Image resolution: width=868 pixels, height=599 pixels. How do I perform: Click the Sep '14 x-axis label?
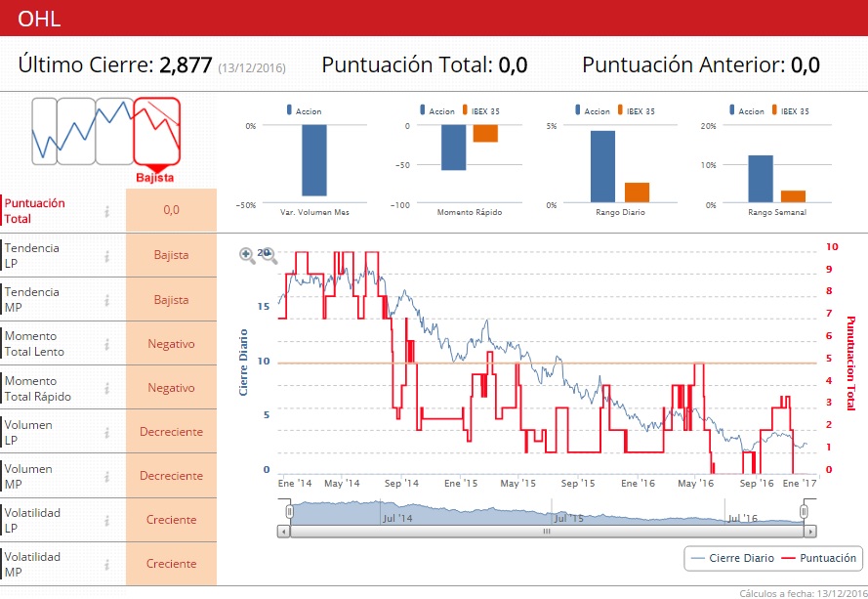(x=401, y=483)
